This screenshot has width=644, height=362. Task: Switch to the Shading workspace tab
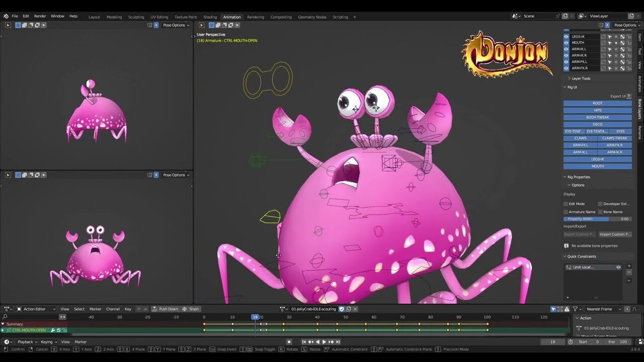210,17
